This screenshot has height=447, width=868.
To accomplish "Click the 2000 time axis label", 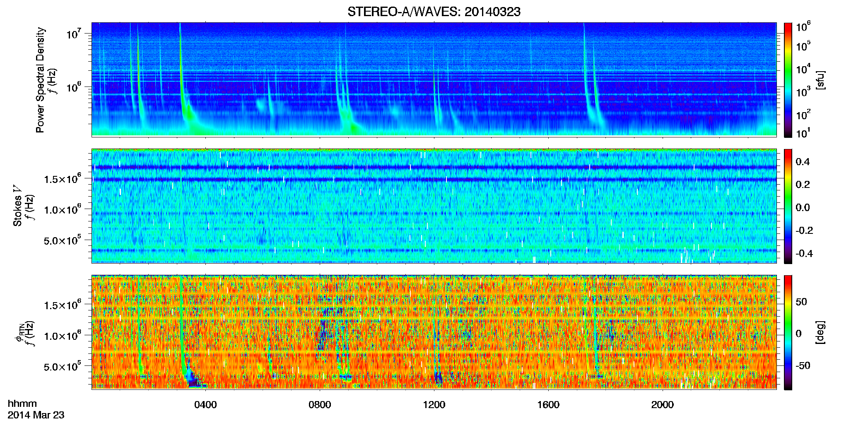I will [x=663, y=405].
